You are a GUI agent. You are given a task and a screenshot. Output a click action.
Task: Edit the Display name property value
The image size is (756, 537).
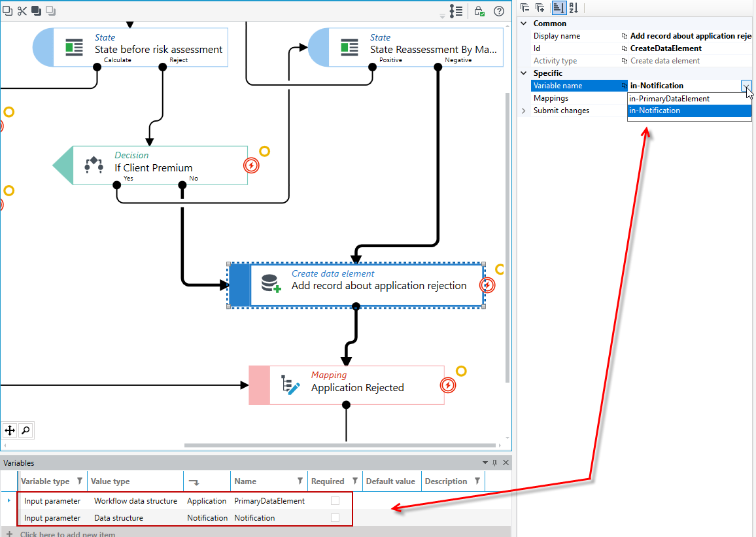[x=691, y=36]
